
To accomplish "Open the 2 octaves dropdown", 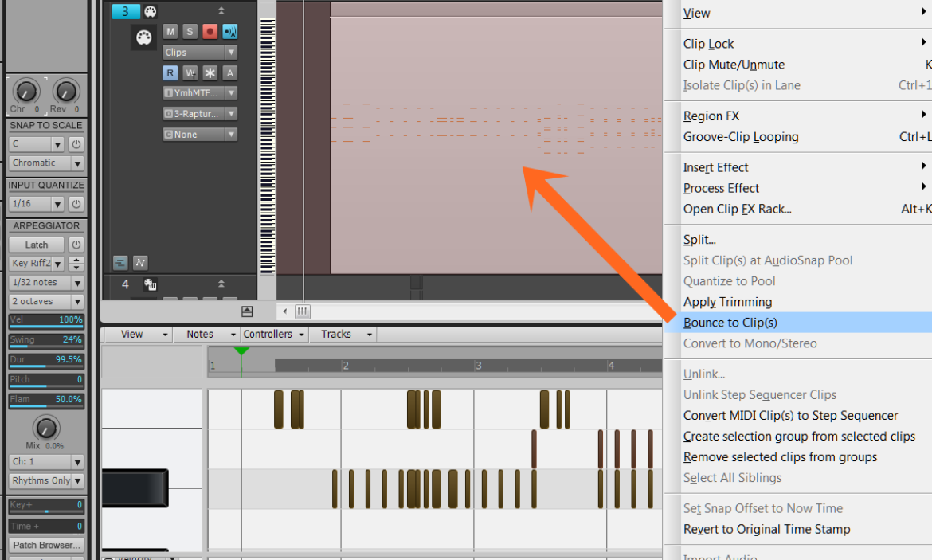I will [46, 301].
